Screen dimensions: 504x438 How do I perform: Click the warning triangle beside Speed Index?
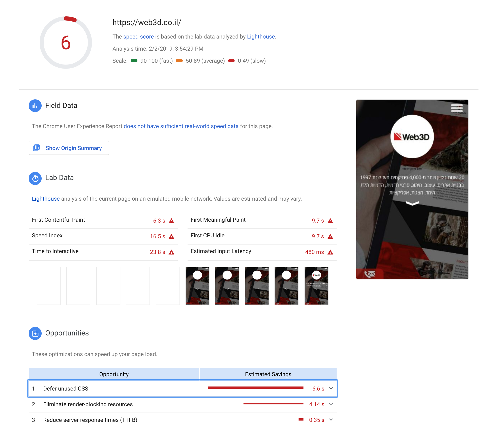click(x=171, y=237)
